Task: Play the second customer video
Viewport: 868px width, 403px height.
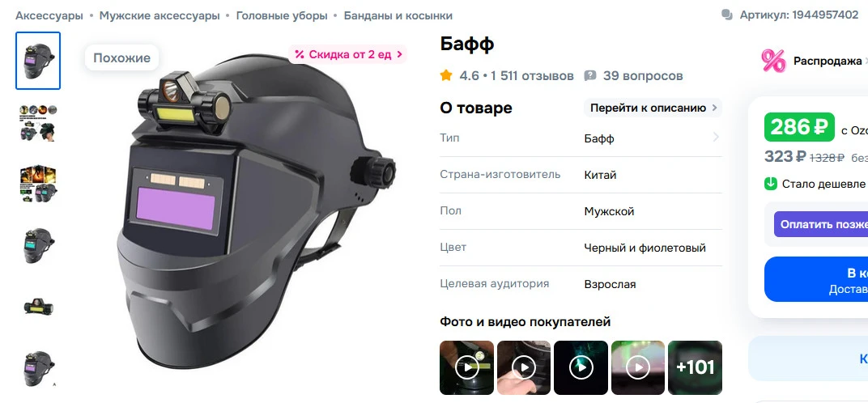Action: click(524, 367)
